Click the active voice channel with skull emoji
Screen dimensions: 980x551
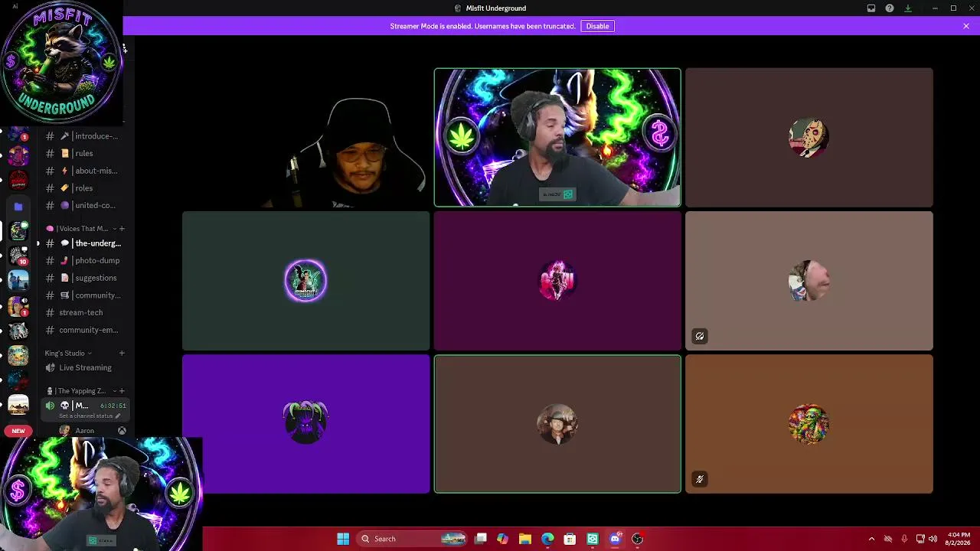tap(84, 406)
